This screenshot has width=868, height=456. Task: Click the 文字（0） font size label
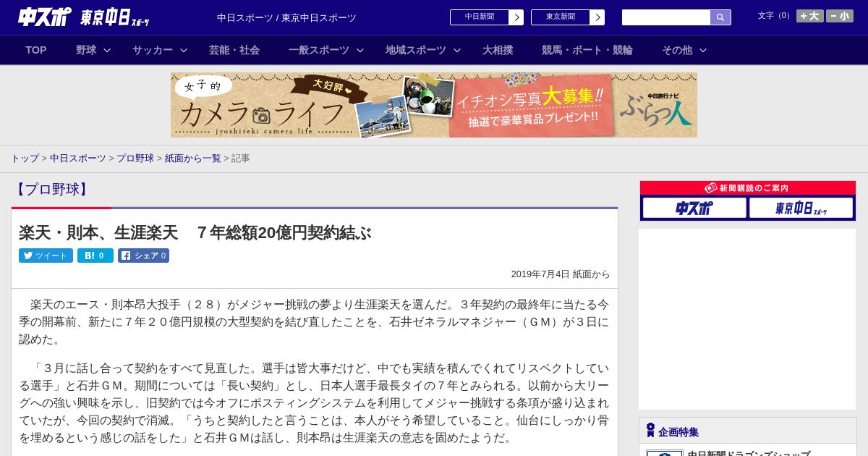[775, 15]
